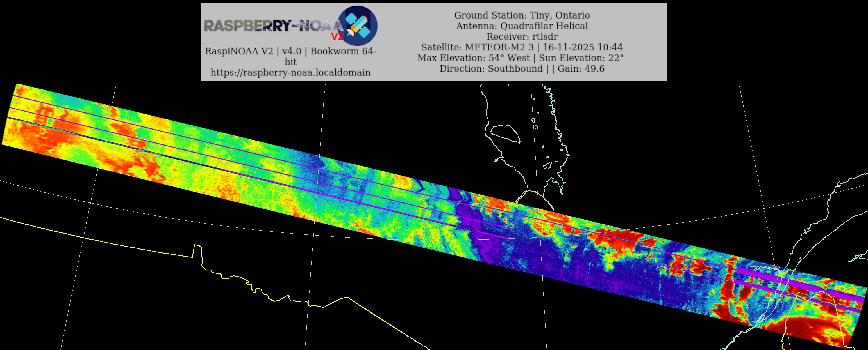
Task: Click the oval lake outline on the map
Action: 505,133
